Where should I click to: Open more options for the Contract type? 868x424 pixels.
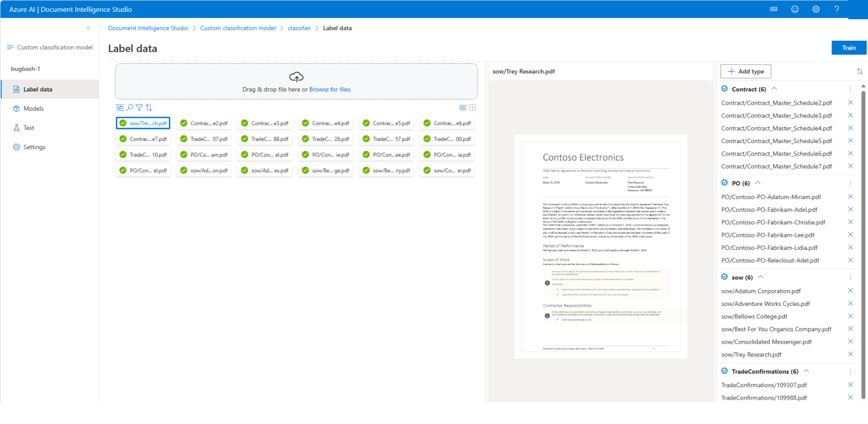pyautogui.click(x=850, y=89)
